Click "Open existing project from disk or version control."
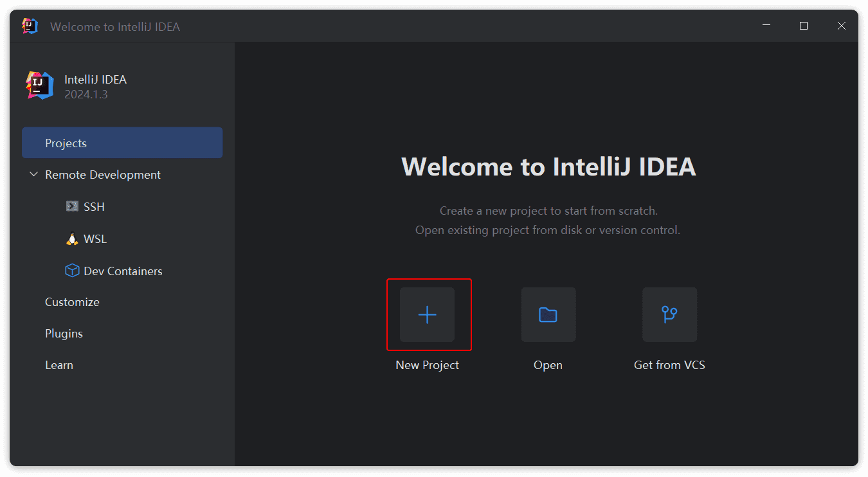 pyautogui.click(x=548, y=230)
